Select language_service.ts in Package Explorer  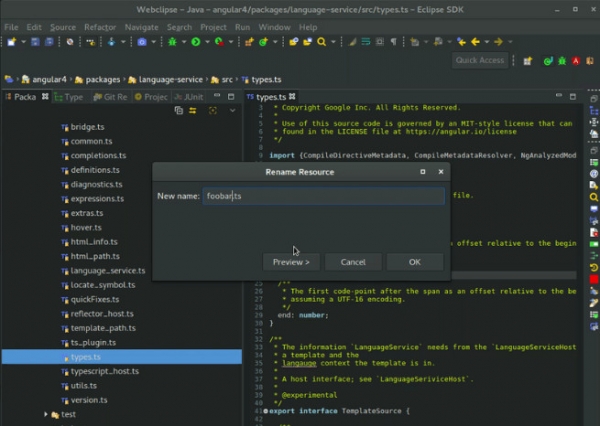coord(107,271)
